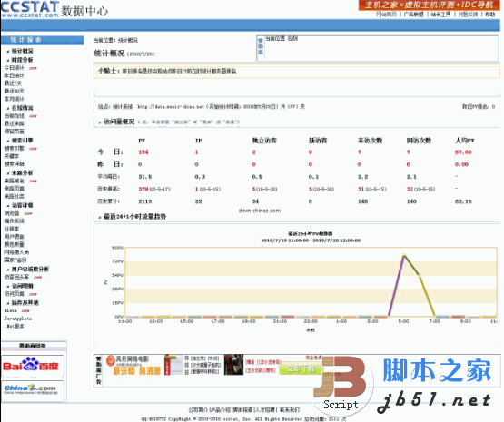Open 浏览器 under visitor details

(12, 213)
